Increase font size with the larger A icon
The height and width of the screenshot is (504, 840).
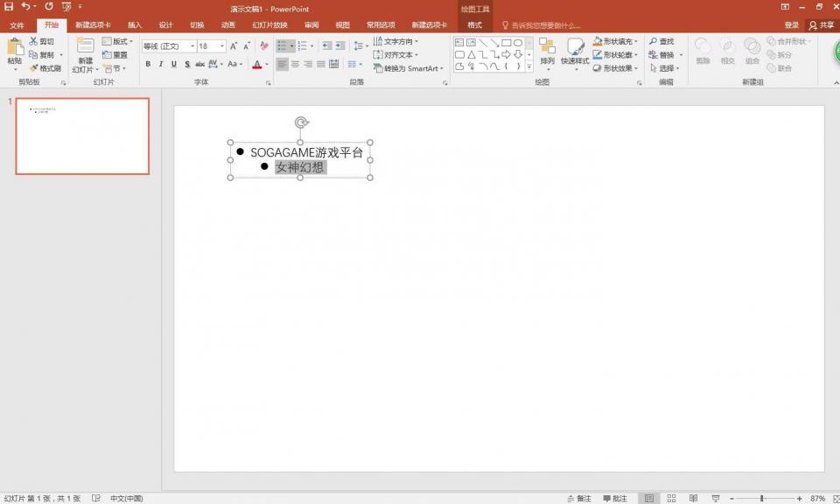tap(234, 45)
